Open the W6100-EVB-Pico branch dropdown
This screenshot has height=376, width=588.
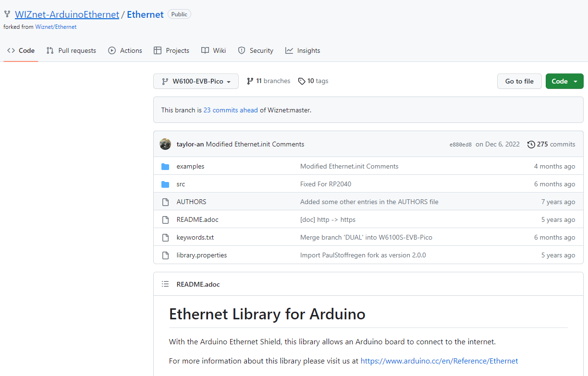[x=196, y=81]
